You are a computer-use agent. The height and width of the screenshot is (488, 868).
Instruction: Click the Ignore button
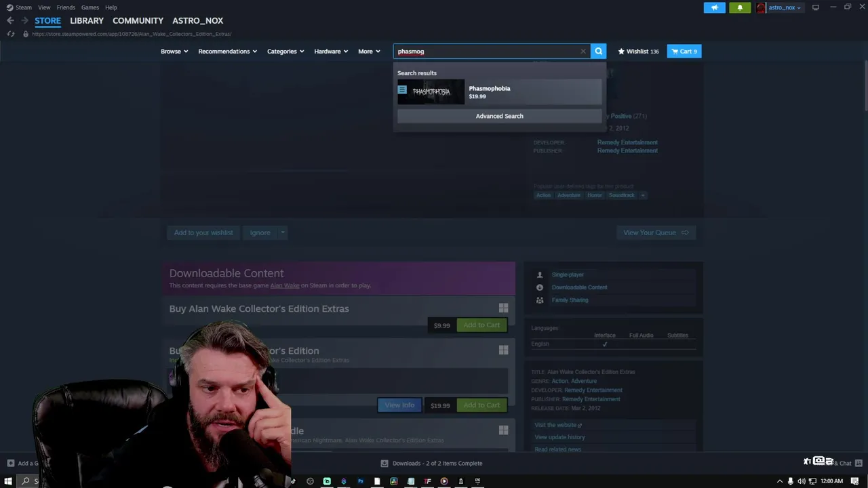[x=260, y=232]
